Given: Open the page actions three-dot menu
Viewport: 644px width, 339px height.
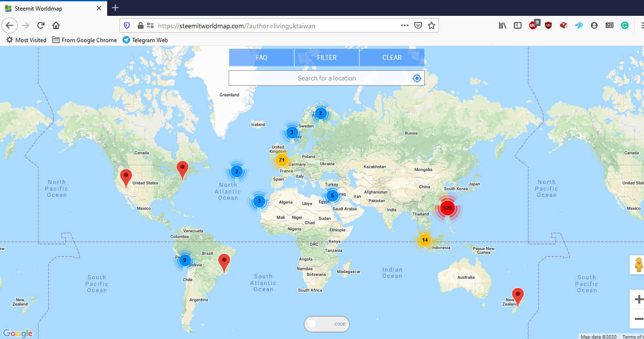Looking at the screenshot, I should click(405, 26).
